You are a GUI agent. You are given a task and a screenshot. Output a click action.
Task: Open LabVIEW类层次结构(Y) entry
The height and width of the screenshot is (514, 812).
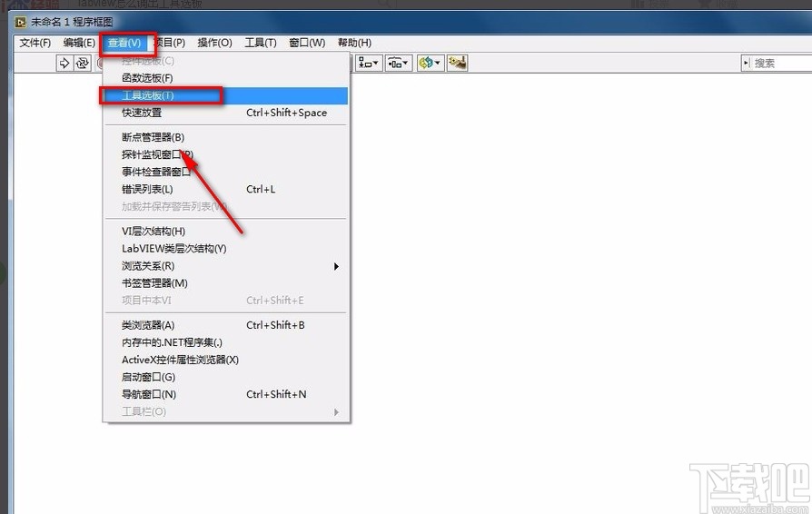226,249
